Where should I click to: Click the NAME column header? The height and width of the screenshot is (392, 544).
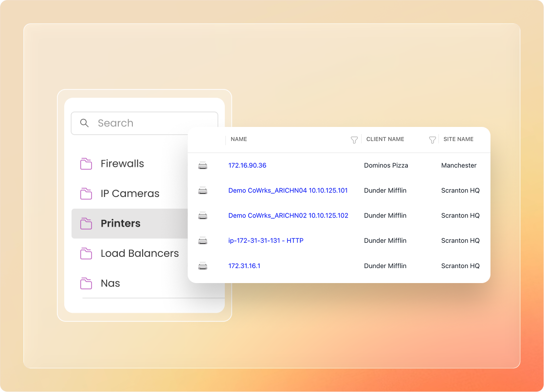[x=239, y=139]
